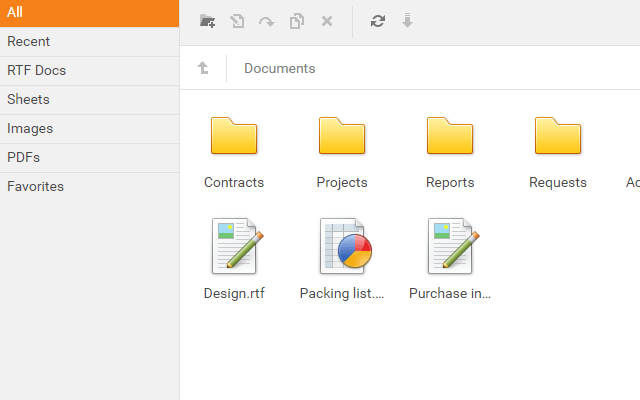Open the Images category
The height and width of the screenshot is (400, 640).
coord(90,129)
